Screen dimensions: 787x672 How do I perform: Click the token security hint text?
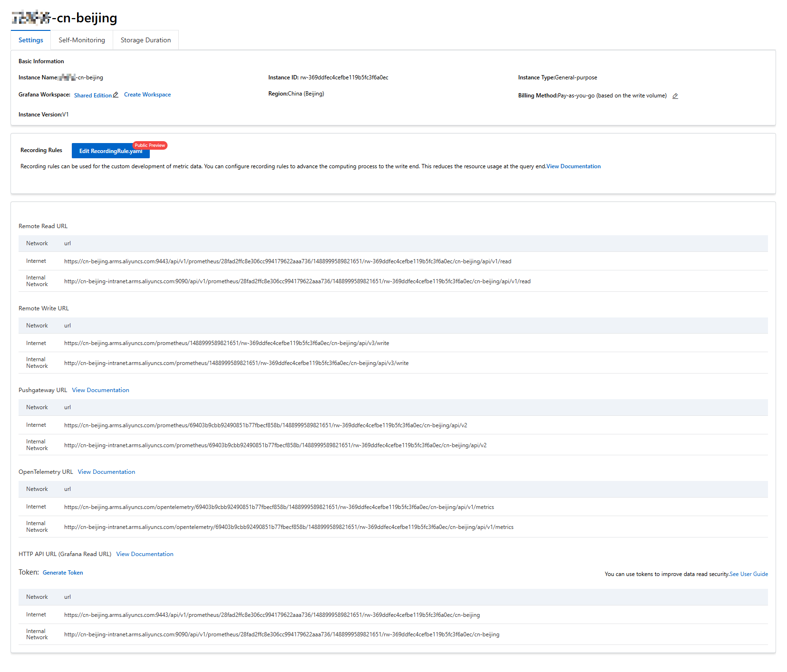click(x=667, y=574)
